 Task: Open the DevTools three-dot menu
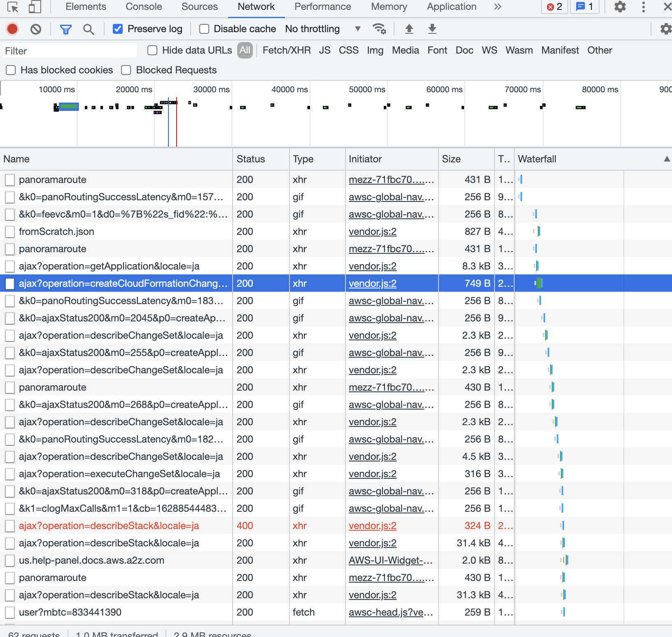[x=644, y=7]
